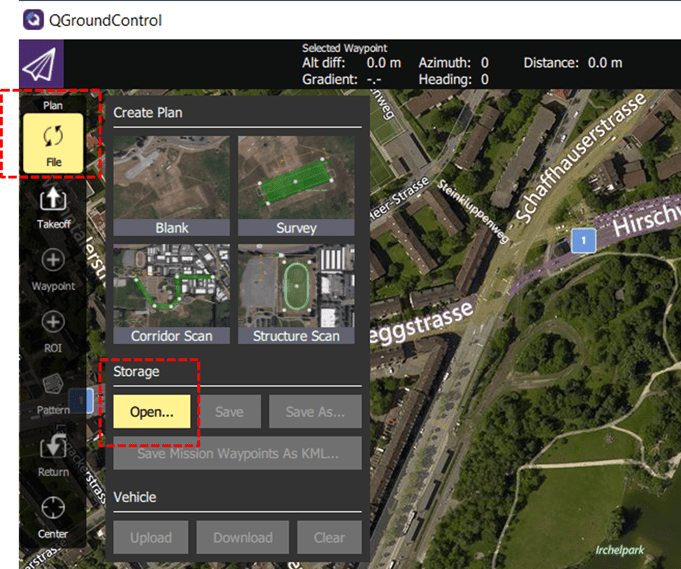Select the Waypoint add tool

(53, 270)
